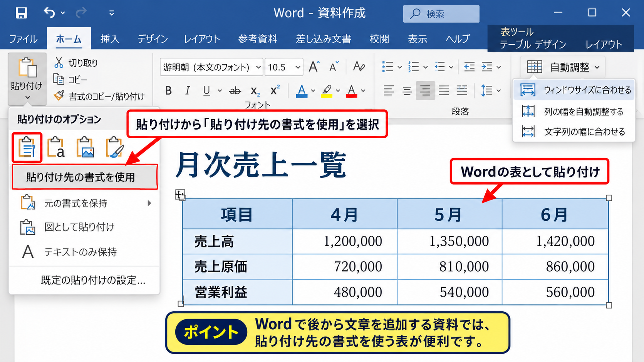Image resolution: width=644 pixels, height=362 pixels.
Task: Expand the line spacing dropdown arrow
Action: pyautogui.click(x=499, y=91)
